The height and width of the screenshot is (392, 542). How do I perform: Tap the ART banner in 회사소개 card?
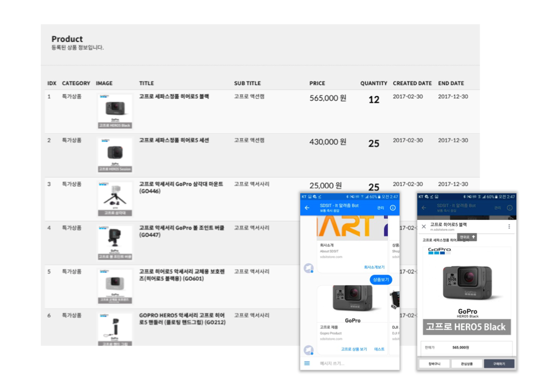point(352,227)
